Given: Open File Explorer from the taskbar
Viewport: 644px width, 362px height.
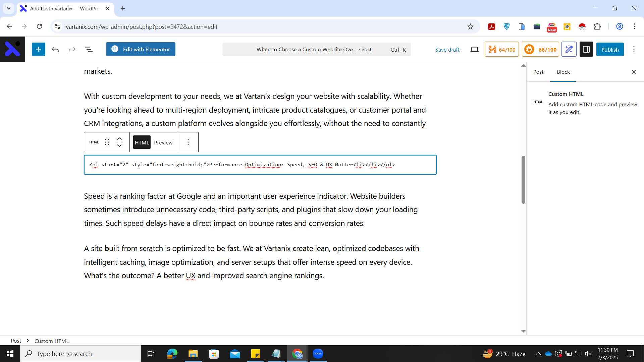Looking at the screenshot, I should coord(193,354).
